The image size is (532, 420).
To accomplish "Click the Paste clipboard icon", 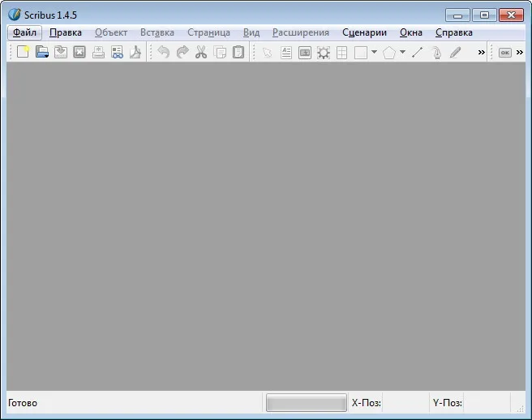I will (238, 52).
